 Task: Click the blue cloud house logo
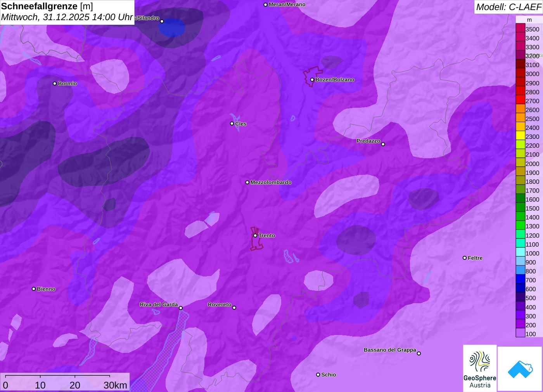(x=520, y=369)
